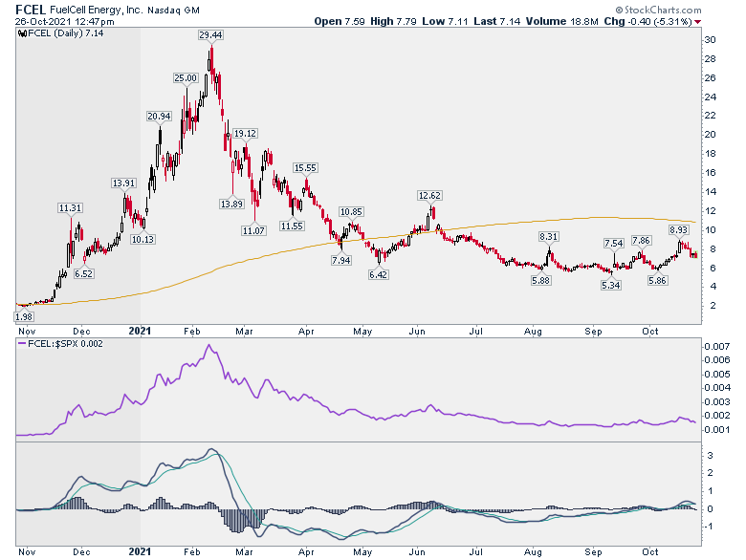The width and height of the screenshot is (746, 560).
Task: Click the StockCharts.com copyright text
Action: pos(658,10)
